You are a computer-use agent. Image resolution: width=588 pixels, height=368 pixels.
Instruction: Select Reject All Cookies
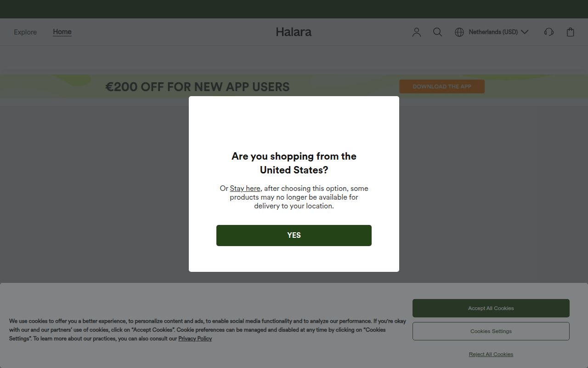(x=491, y=354)
